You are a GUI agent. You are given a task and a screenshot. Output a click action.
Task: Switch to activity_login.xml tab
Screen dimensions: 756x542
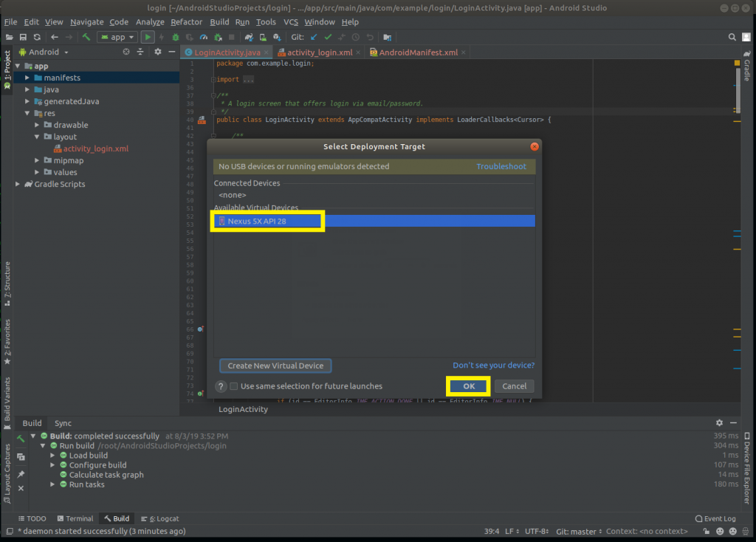click(320, 52)
